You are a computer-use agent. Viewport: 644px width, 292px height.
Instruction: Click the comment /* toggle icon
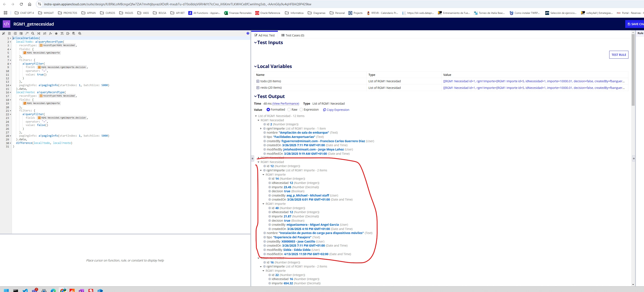click(27, 33)
